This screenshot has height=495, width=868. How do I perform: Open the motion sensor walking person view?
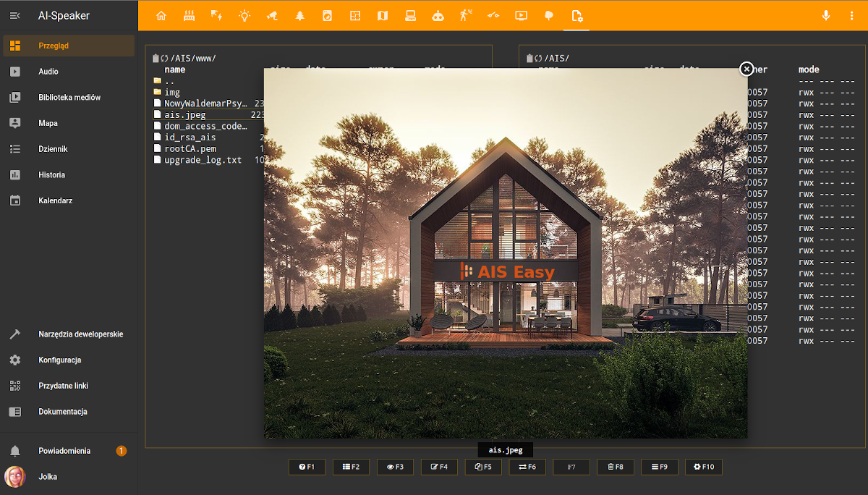[466, 15]
